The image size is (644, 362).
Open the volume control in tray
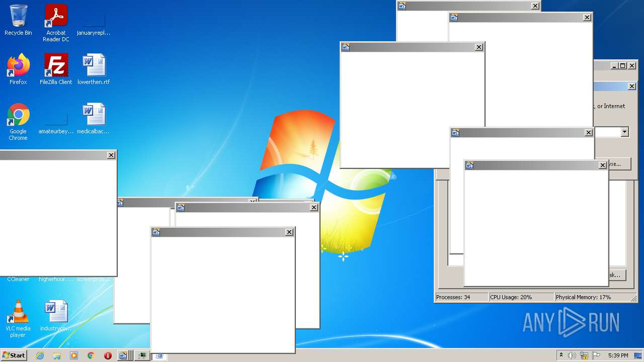tap(572, 355)
